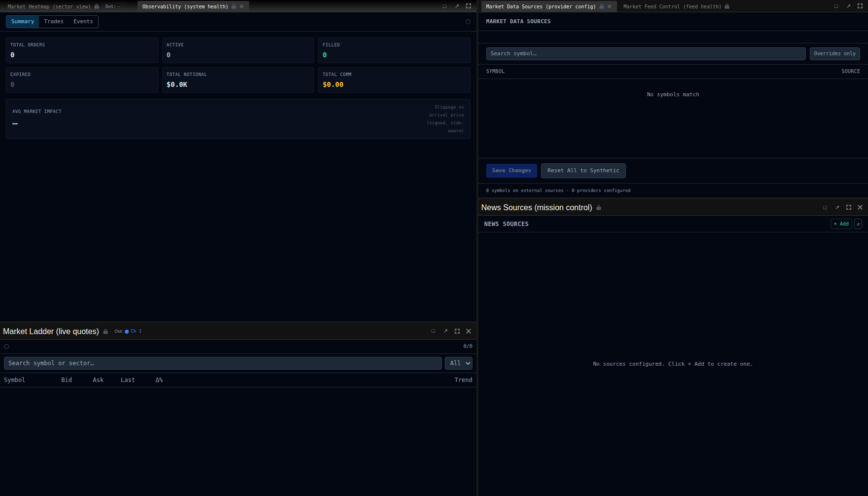868x496 pixels.
Task: Make the News Sources panel fullscreen
Action: pos(849,208)
